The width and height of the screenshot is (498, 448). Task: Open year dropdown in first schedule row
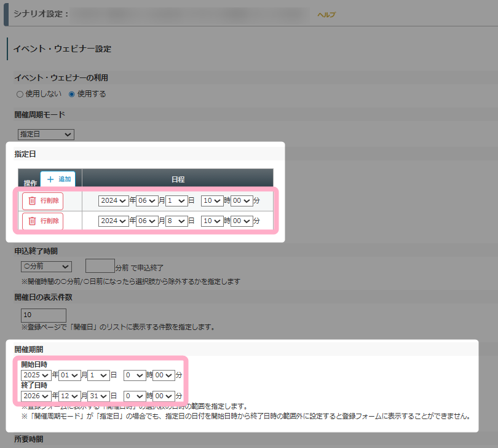(113, 201)
